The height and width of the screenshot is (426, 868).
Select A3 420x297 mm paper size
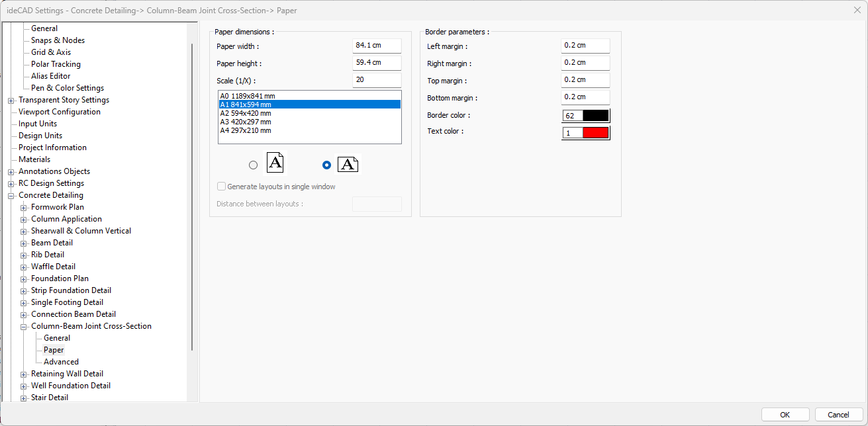246,122
